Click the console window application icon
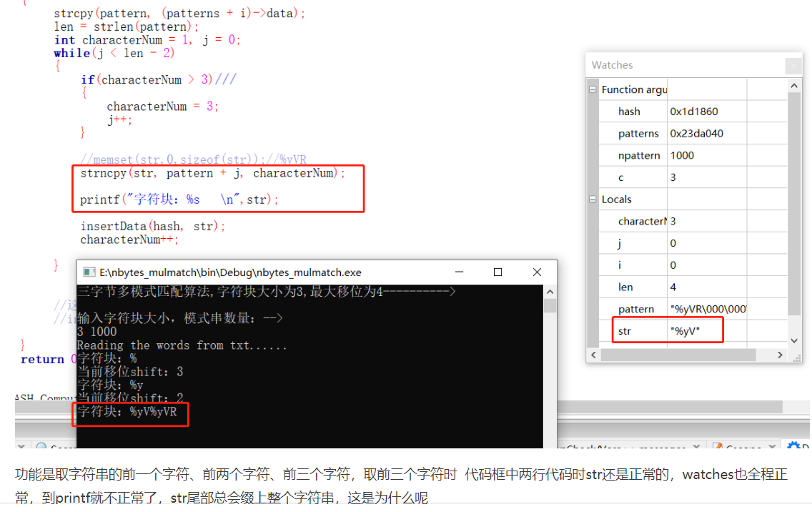 coord(89,272)
